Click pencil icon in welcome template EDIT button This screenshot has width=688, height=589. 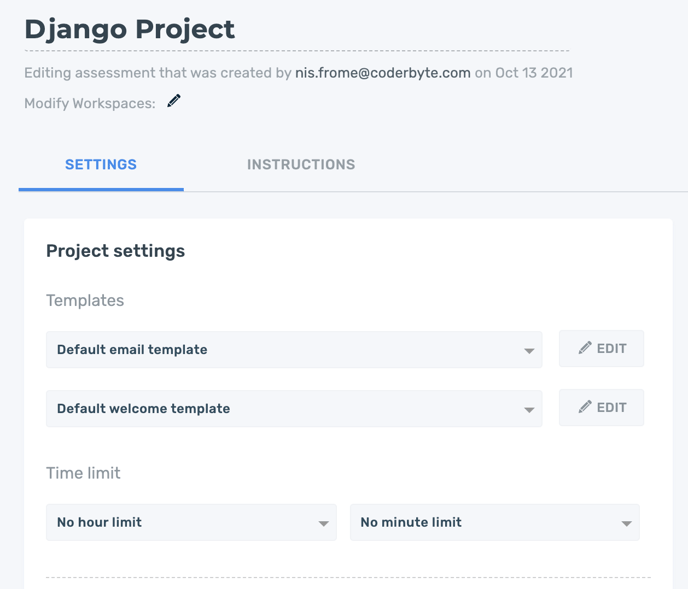pos(585,407)
